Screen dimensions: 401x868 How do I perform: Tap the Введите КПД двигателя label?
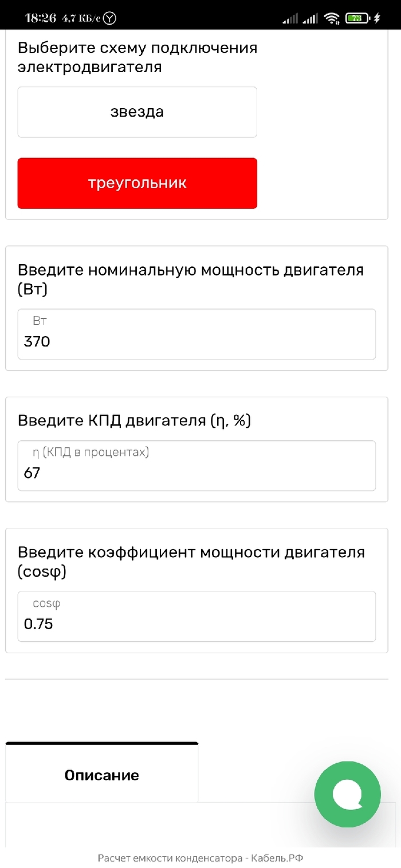[x=135, y=421]
